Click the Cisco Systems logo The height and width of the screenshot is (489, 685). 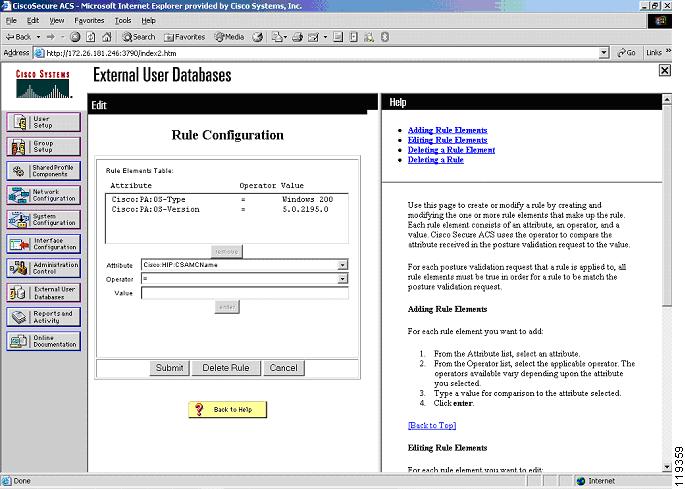43,84
